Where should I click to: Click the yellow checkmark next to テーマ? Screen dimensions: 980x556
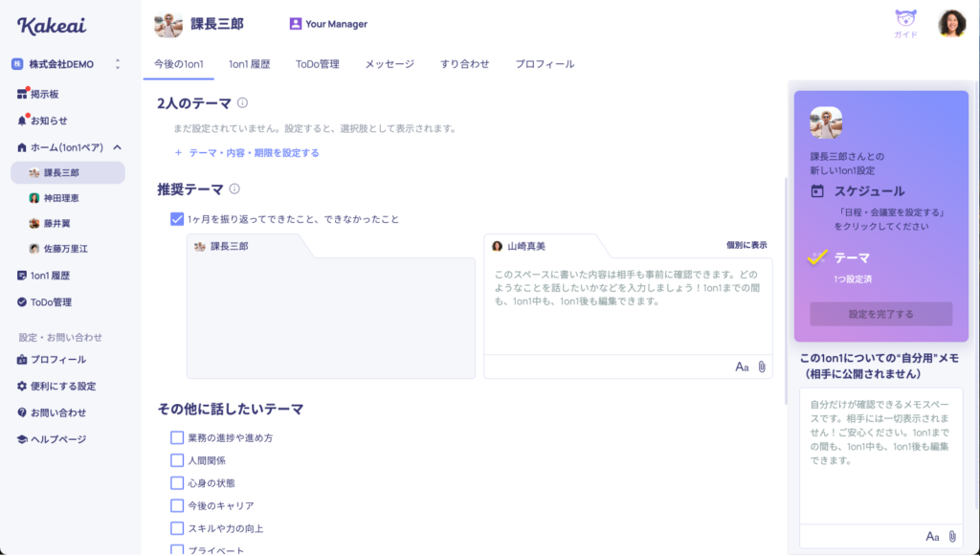(817, 257)
